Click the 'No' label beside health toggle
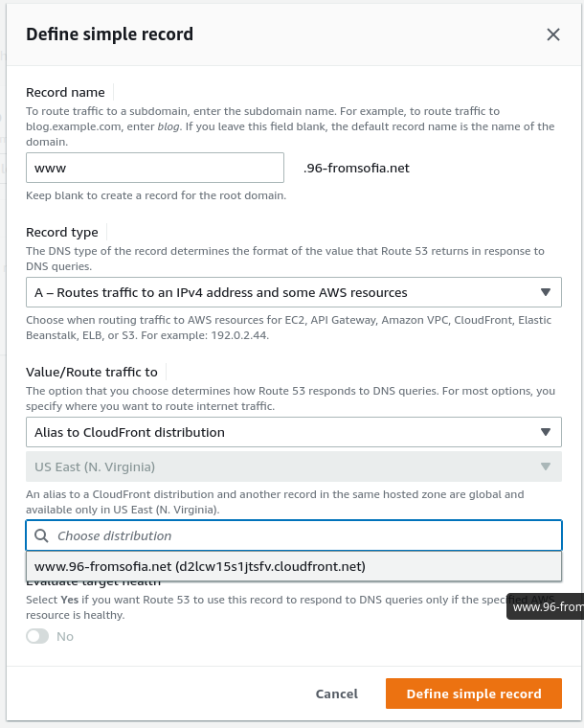Viewport: 584px width, 728px height. (65, 636)
